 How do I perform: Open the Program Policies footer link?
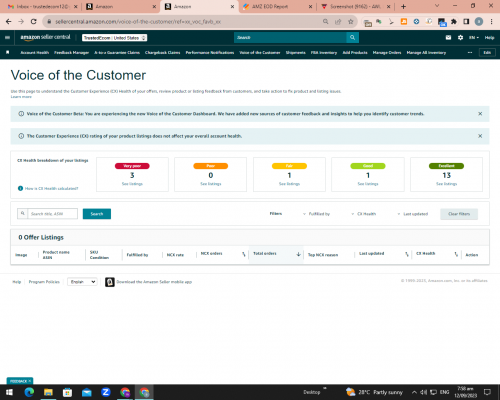pyautogui.click(x=44, y=282)
